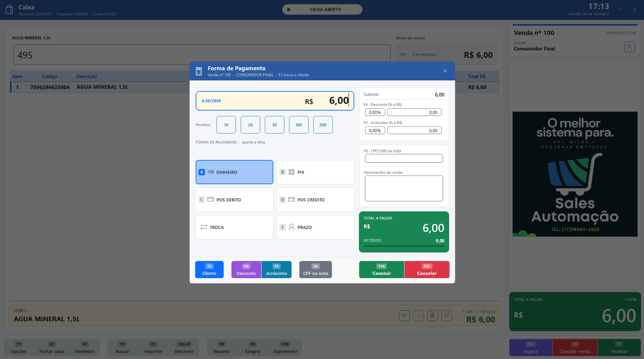Click the Observações da venda text area
The width and height of the screenshot is (644, 359).
404,188
